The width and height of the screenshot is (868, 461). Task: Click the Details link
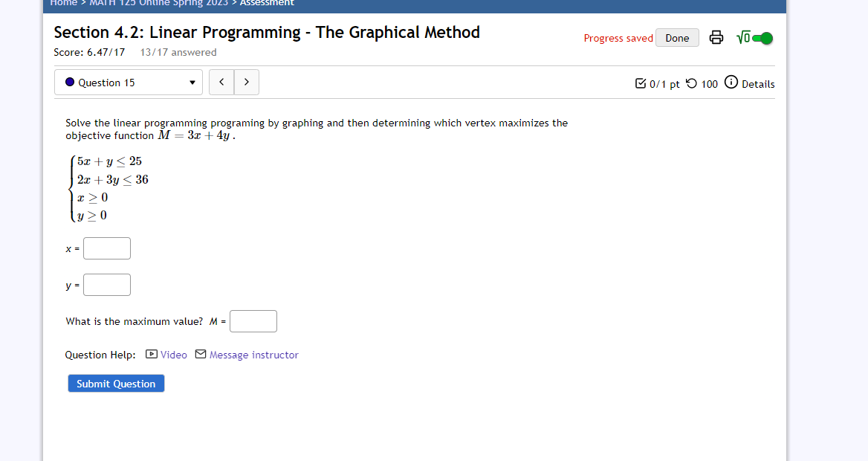click(756, 84)
